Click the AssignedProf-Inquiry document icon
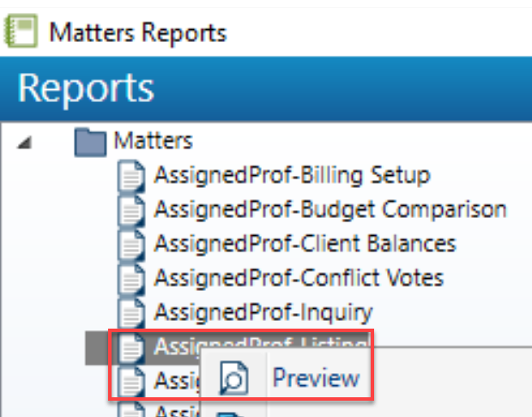The height and width of the screenshot is (417, 532). [x=131, y=313]
